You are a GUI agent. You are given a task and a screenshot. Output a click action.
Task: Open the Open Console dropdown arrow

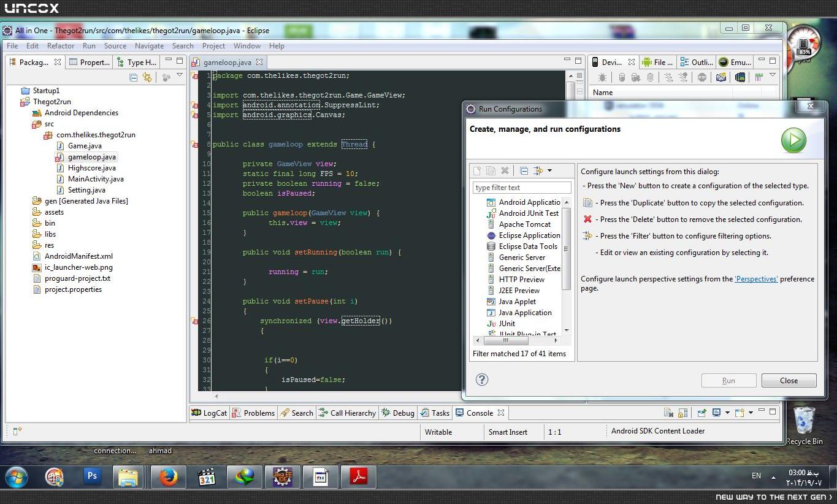(x=751, y=413)
